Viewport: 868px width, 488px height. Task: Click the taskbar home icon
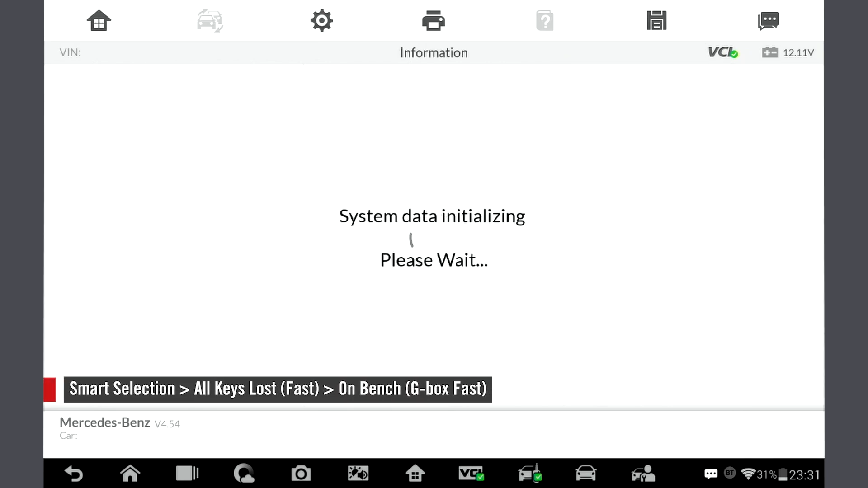coord(130,473)
